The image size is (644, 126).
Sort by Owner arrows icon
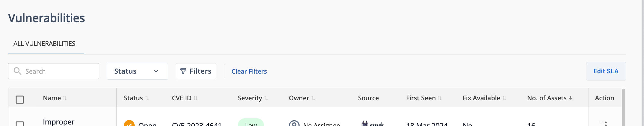tap(313, 98)
